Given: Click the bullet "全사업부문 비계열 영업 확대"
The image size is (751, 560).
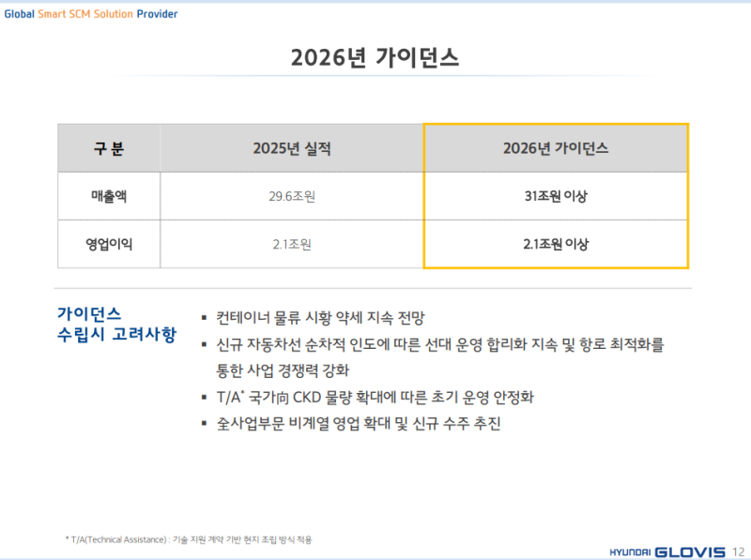Looking at the screenshot, I should point(358,423).
